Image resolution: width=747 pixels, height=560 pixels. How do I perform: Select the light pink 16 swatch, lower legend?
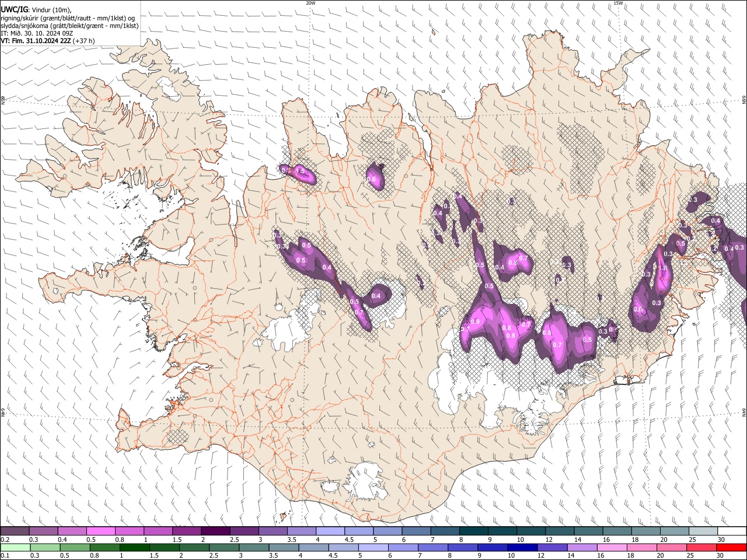612,547
